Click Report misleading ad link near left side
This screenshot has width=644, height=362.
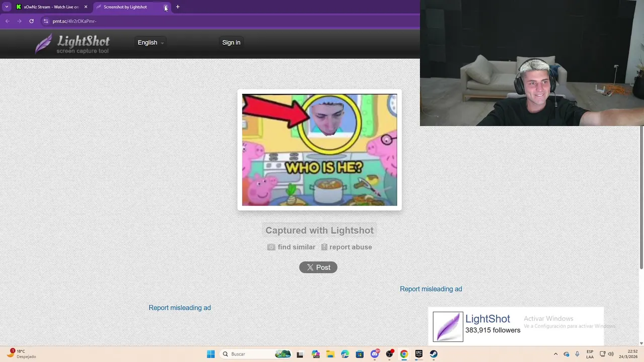click(x=180, y=308)
